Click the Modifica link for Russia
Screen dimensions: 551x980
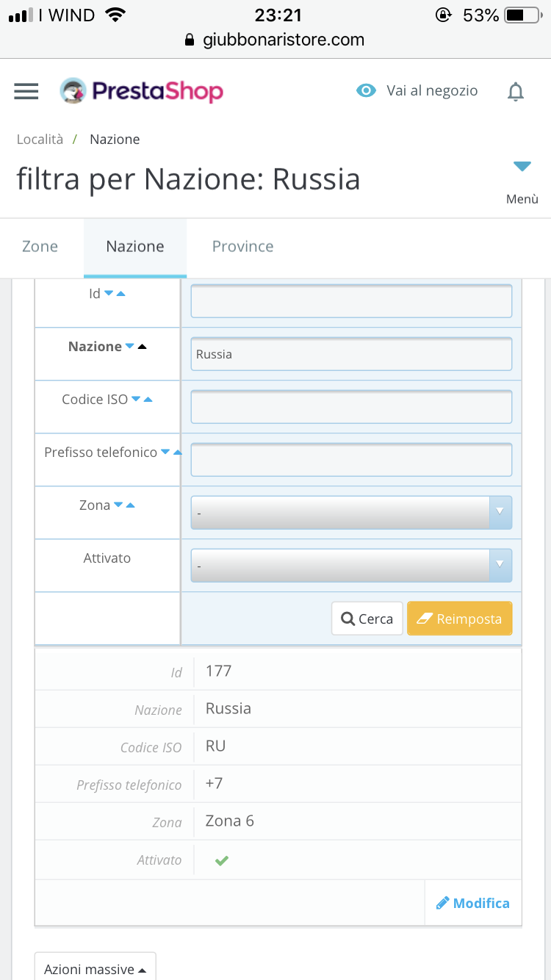click(x=473, y=903)
